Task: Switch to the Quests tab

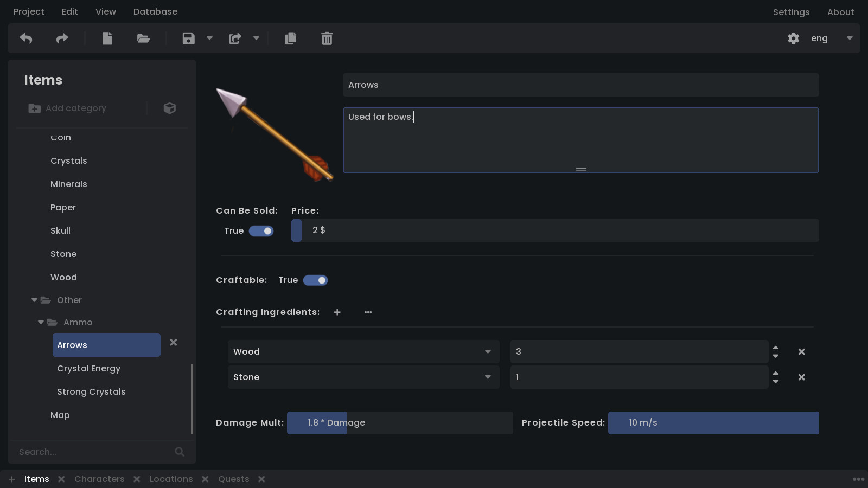Action: coord(233,479)
